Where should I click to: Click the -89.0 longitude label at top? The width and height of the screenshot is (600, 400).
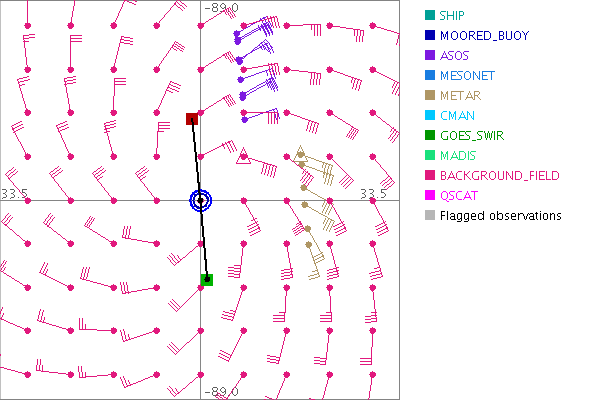coord(221,8)
